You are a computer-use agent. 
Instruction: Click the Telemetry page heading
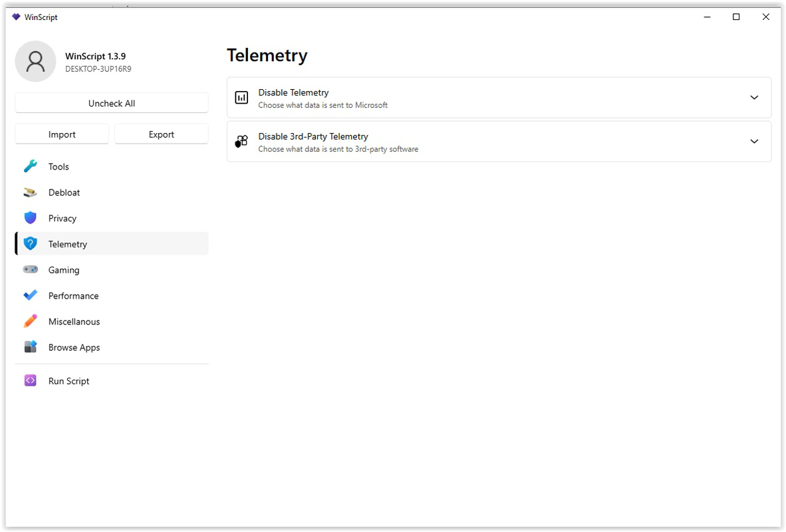click(267, 56)
